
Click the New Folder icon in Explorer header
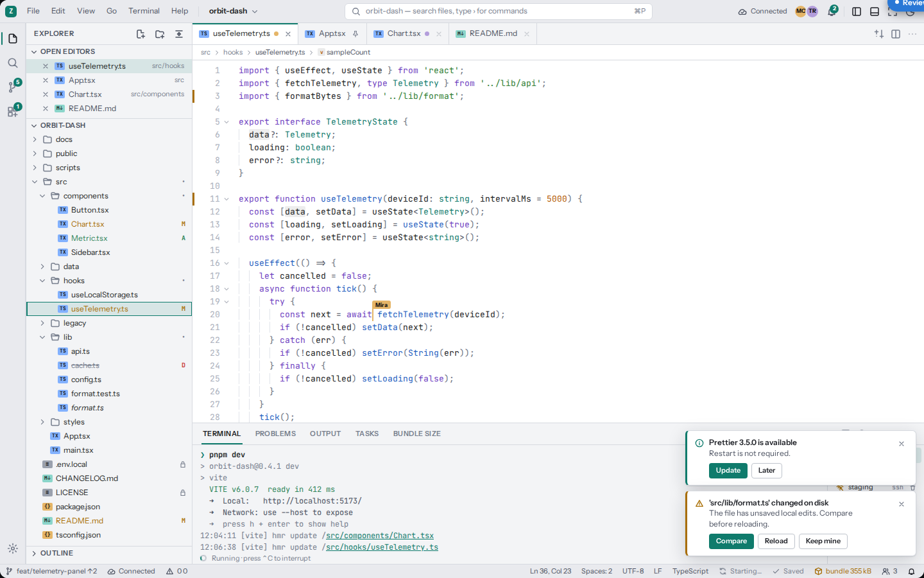[160, 34]
